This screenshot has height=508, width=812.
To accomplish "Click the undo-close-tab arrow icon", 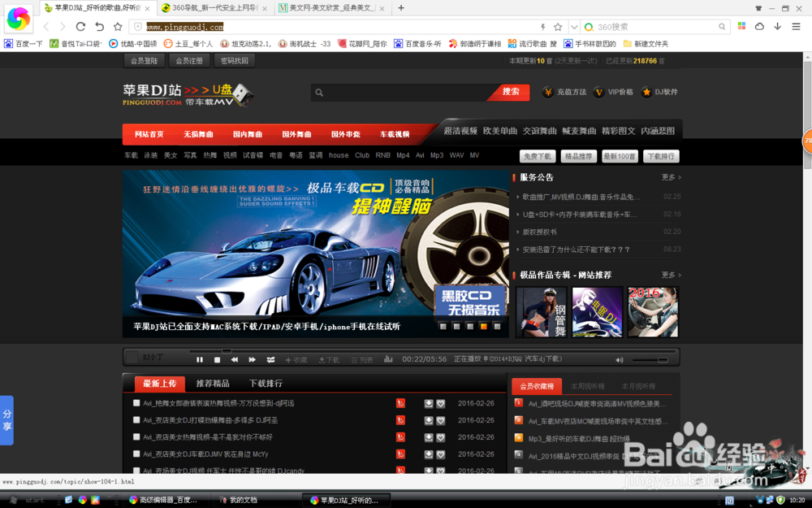I will 99,27.
